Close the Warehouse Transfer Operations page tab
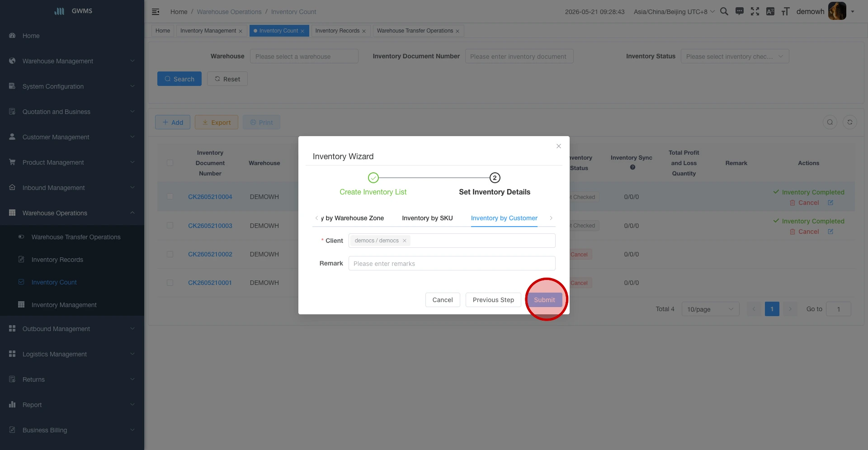This screenshot has width=868, height=450. click(458, 31)
